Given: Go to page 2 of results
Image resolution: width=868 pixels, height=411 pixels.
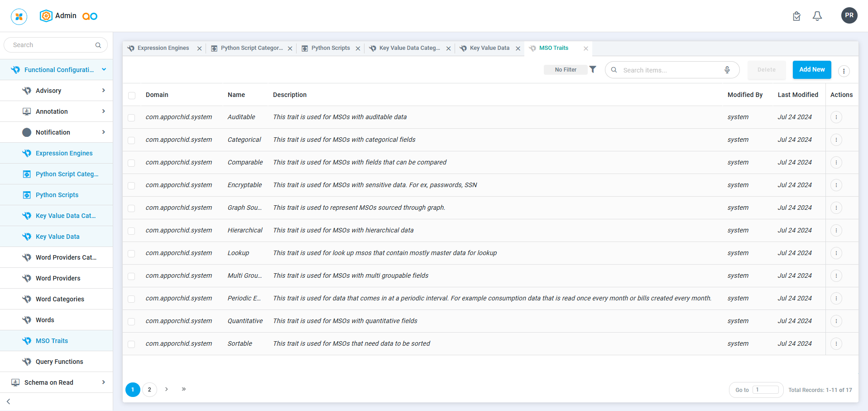Looking at the screenshot, I should coord(149,390).
